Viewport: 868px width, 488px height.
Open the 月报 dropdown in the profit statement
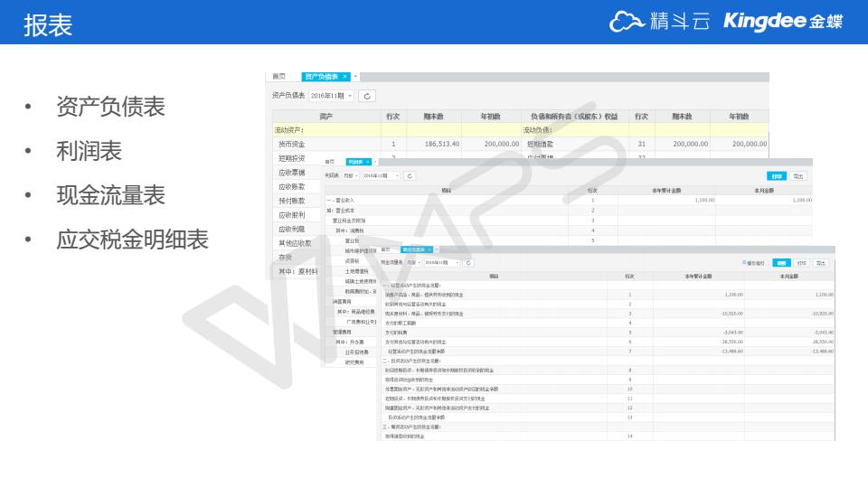pos(351,175)
